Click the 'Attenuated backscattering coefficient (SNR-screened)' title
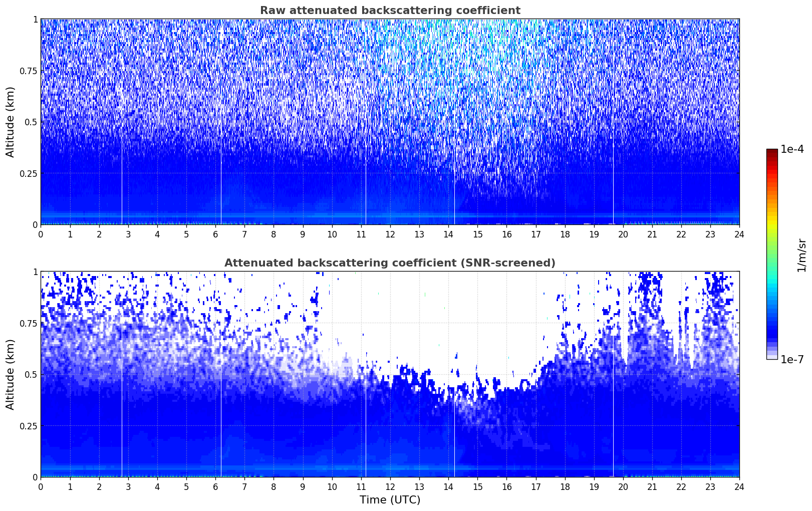This screenshot has height=511, width=812. pyautogui.click(x=390, y=263)
